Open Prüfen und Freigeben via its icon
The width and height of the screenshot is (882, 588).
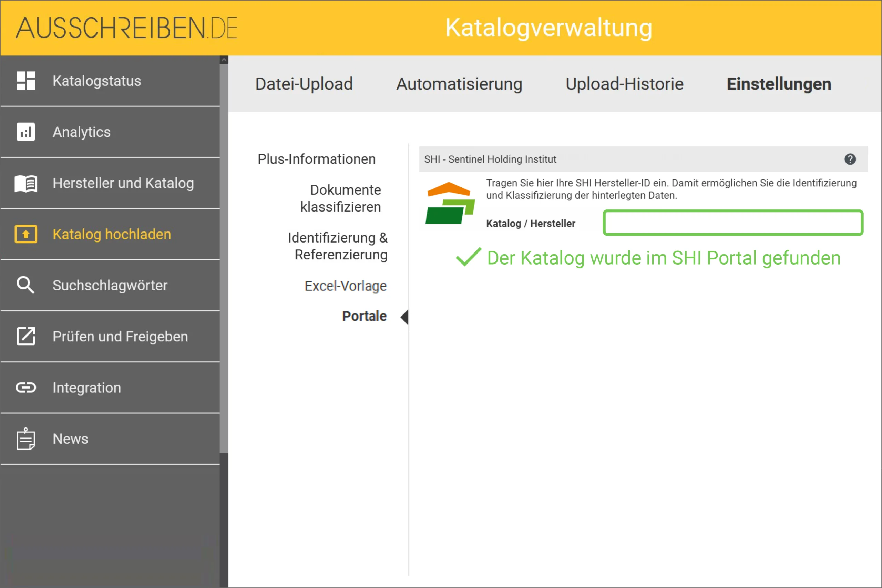click(x=25, y=337)
